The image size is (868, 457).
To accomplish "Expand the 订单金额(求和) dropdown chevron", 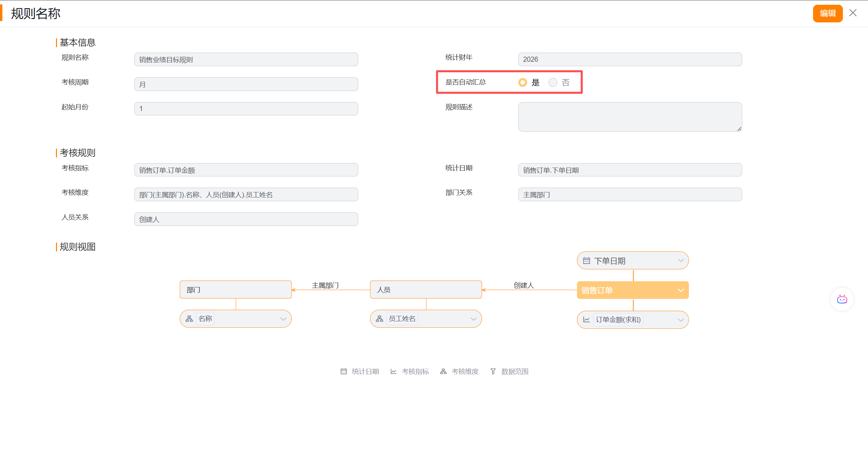I will [680, 320].
